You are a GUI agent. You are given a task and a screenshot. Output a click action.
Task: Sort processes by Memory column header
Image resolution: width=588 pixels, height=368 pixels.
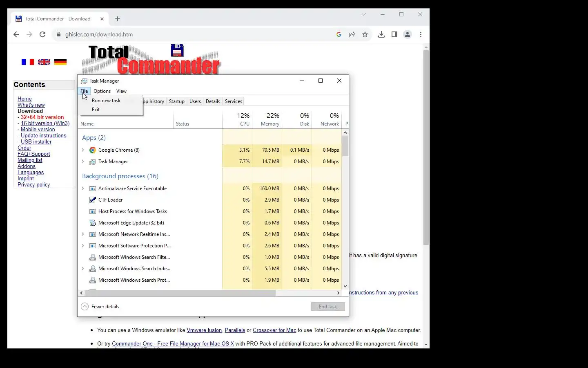click(x=267, y=119)
